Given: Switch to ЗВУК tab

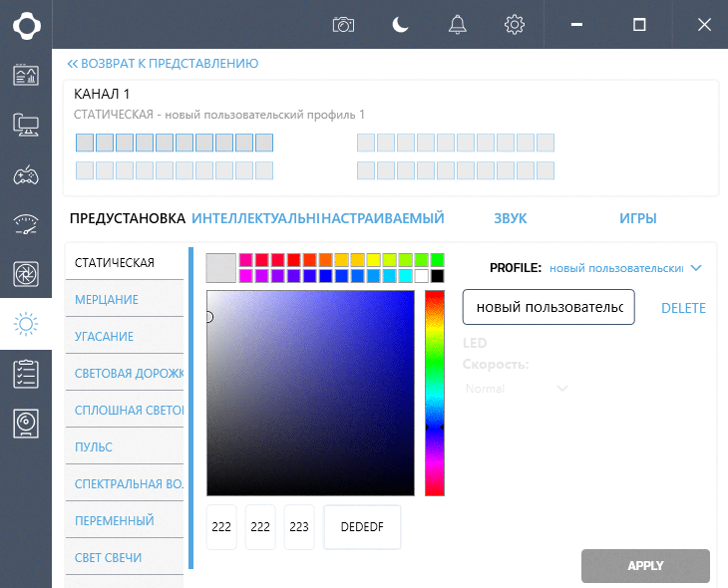Looking at the screenshot, I should [511, 218].
